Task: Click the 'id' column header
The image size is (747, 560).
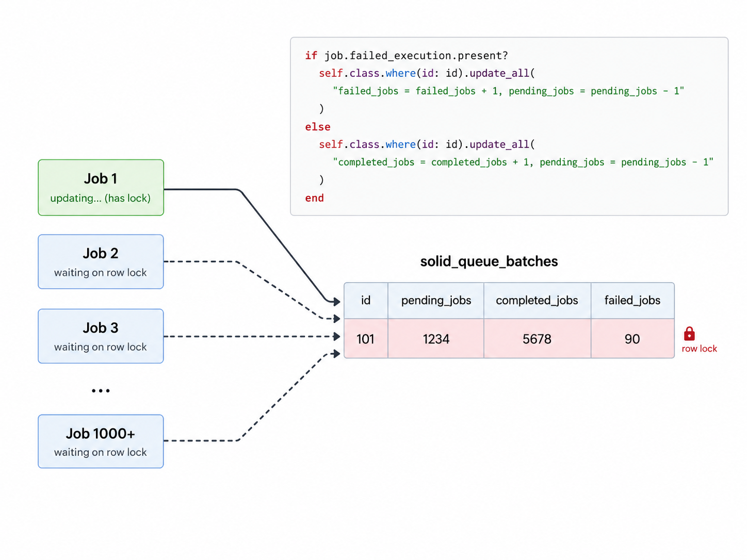Action: pyautogui.click(x=366, y=301)
